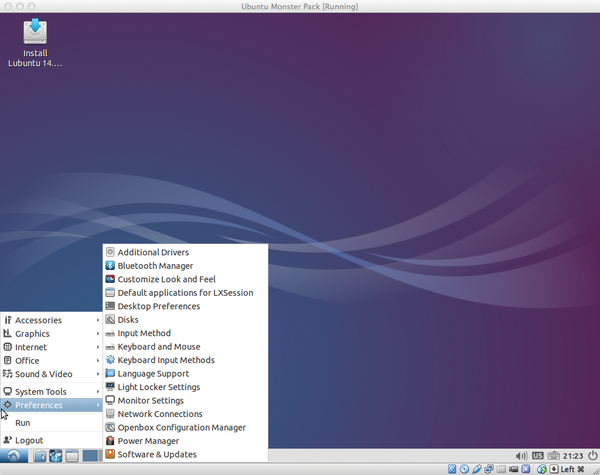Screen dimensions: 600x475
Task: Open Default applications for LXSession
Action: coord(185,292)
